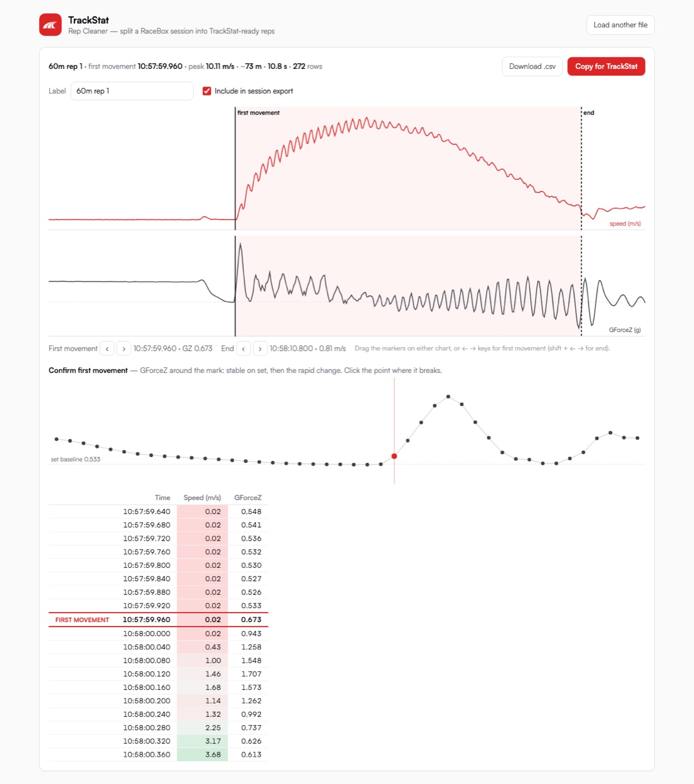Image resolution: width=694 pixels, height=784 pixels.
Task: Click the FIRST MOVEMENT row label
Action: click(x=82, y=620)
